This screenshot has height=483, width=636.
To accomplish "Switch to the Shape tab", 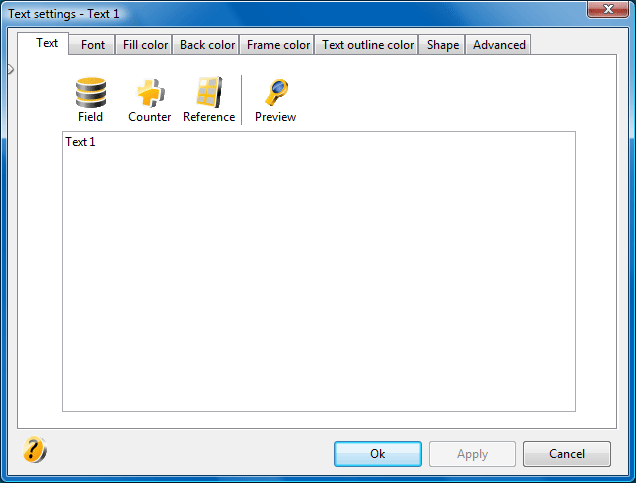I will pos(443,45).
